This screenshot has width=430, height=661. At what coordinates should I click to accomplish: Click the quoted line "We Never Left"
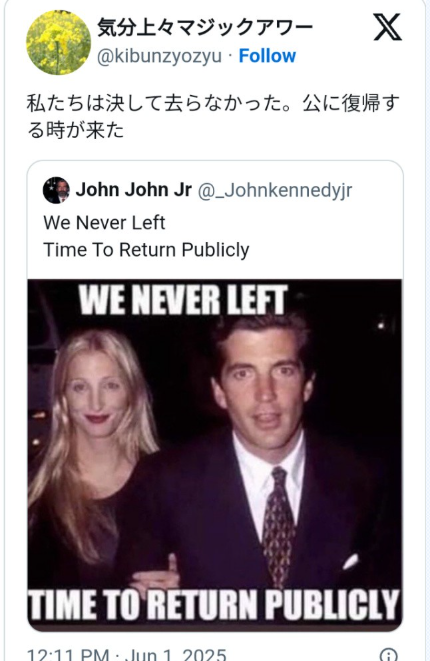(x=104, y=223)
